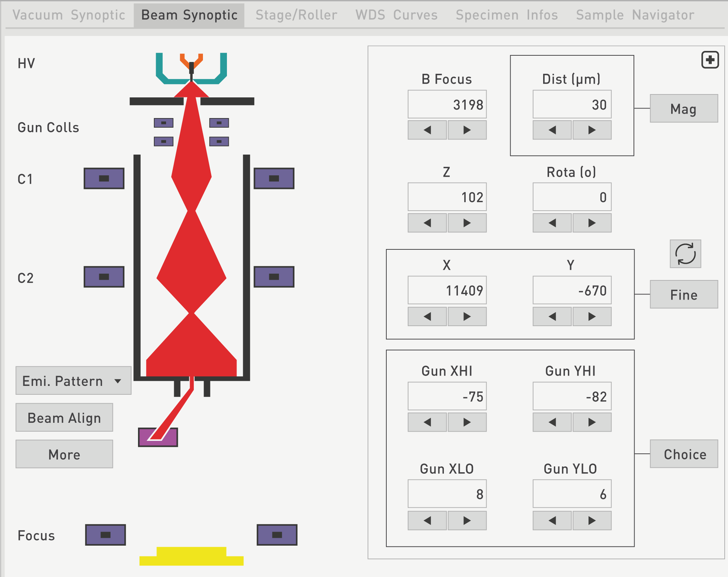Click the upper-left Gun Colls coil
The image size is (728, 577).
[x=163, y=123]
